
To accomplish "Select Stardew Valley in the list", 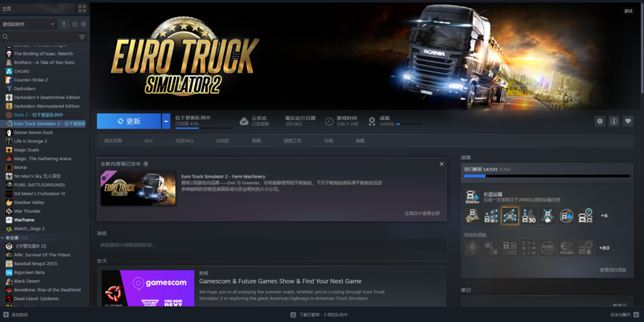I will pos(29,203).
